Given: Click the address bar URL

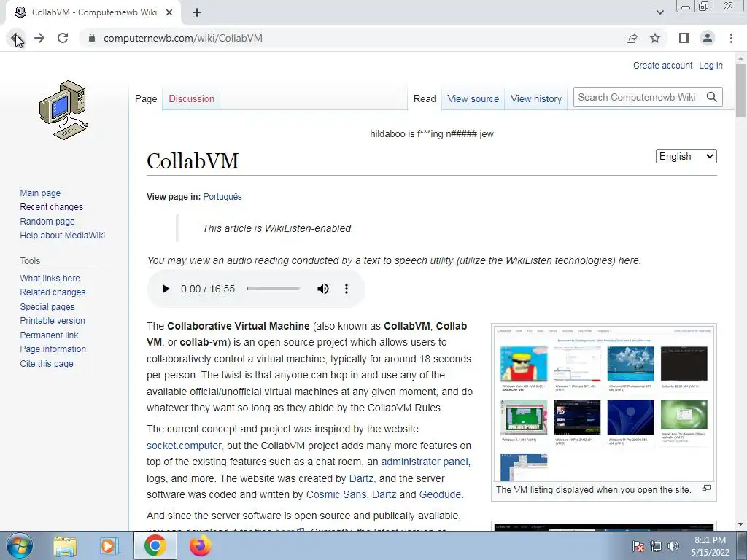Looking at the screenshot, I should [183, 38].
